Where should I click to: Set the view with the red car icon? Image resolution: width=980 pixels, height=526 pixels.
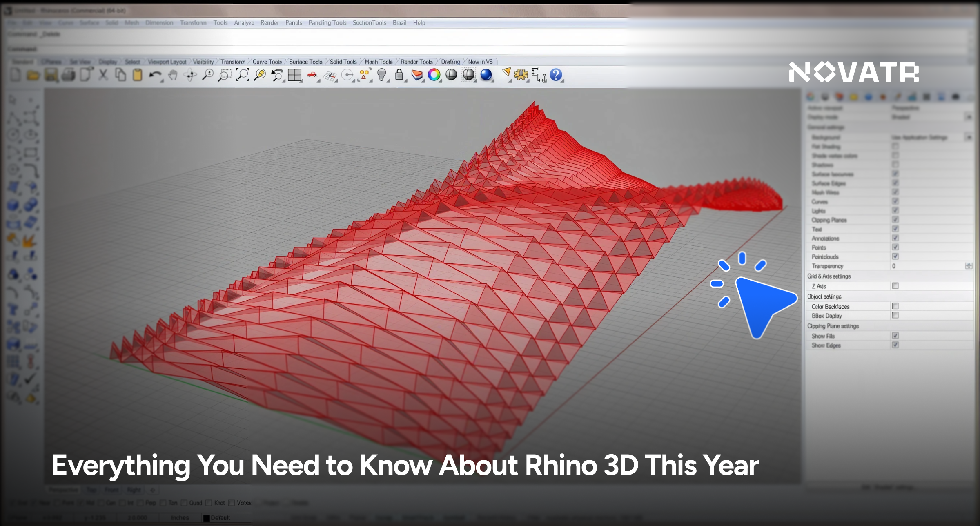(x=312, y=75)
